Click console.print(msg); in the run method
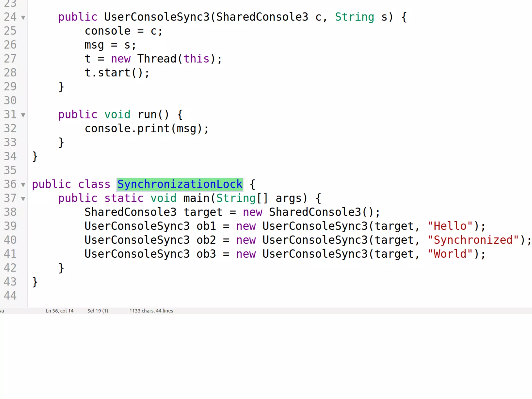Image resolution: width=532 pixels, height=399 pixels. point(147,129)
